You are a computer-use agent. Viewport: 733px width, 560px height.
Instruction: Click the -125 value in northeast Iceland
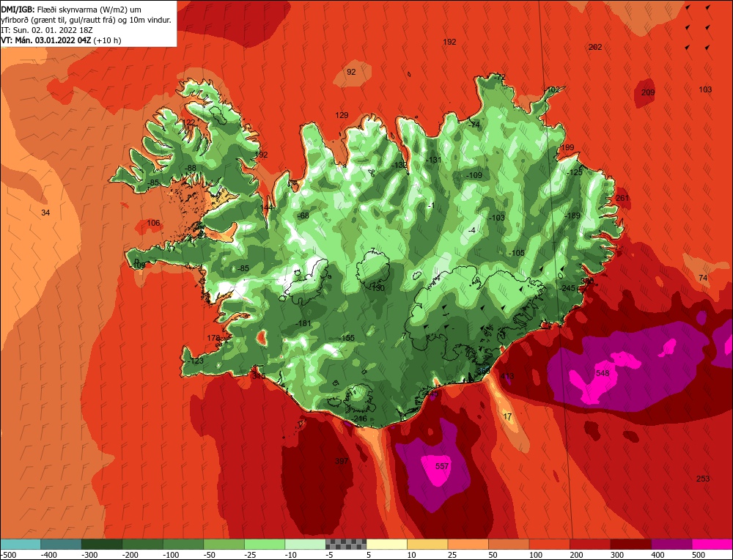click(575, 172)
